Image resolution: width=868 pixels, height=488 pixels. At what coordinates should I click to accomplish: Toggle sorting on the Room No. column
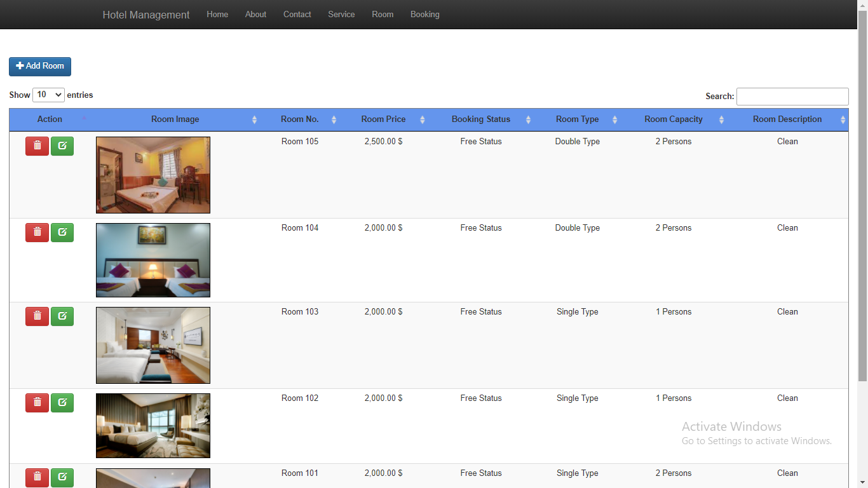coord(299,119)
